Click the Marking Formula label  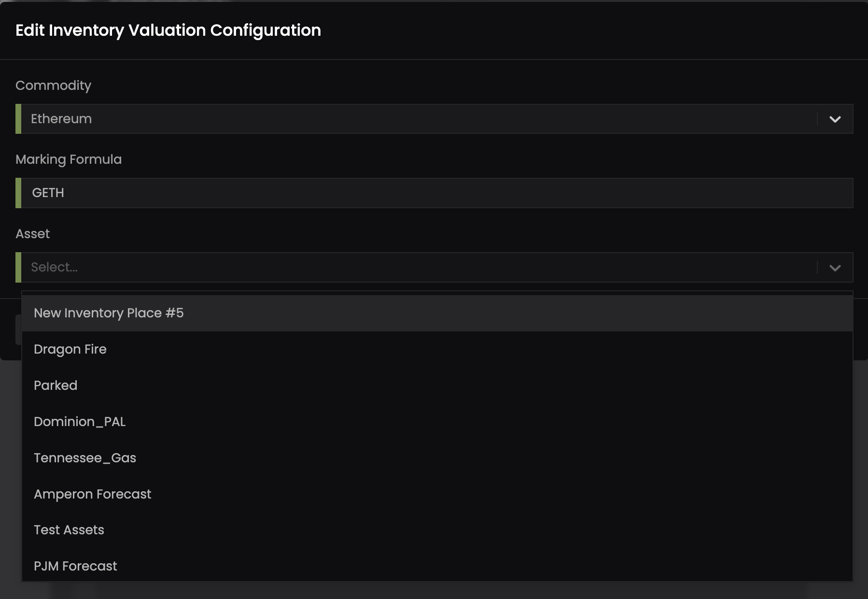pos(69,159)
